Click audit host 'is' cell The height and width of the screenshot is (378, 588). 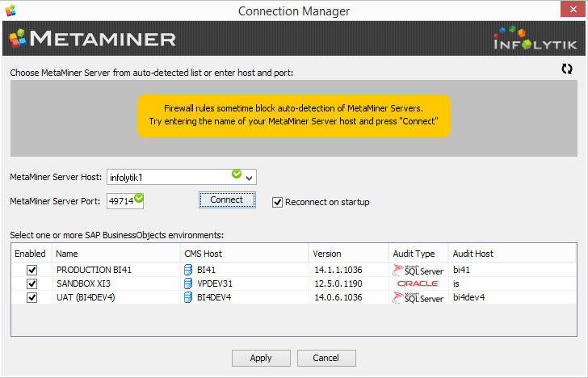click(512, 283)
